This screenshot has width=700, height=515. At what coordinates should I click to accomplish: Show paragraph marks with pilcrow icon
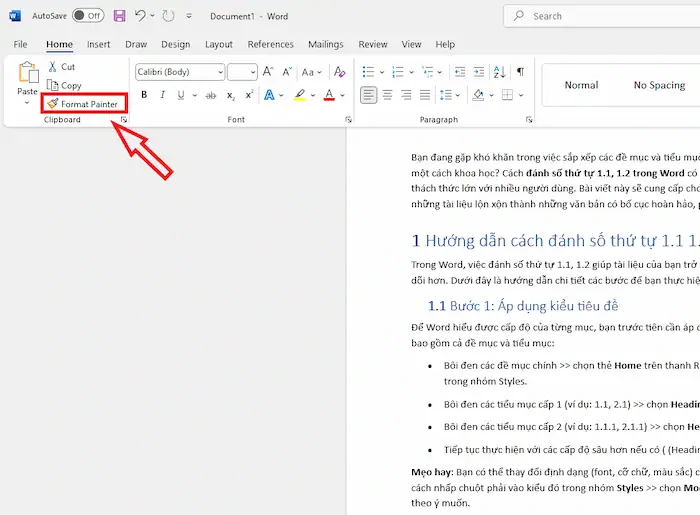[x=518, y=72]
